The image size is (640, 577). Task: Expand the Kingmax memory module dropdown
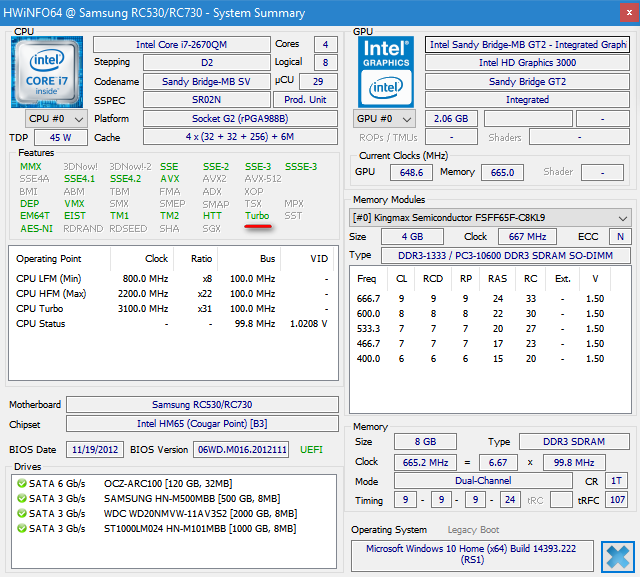[x=490, y=218]
